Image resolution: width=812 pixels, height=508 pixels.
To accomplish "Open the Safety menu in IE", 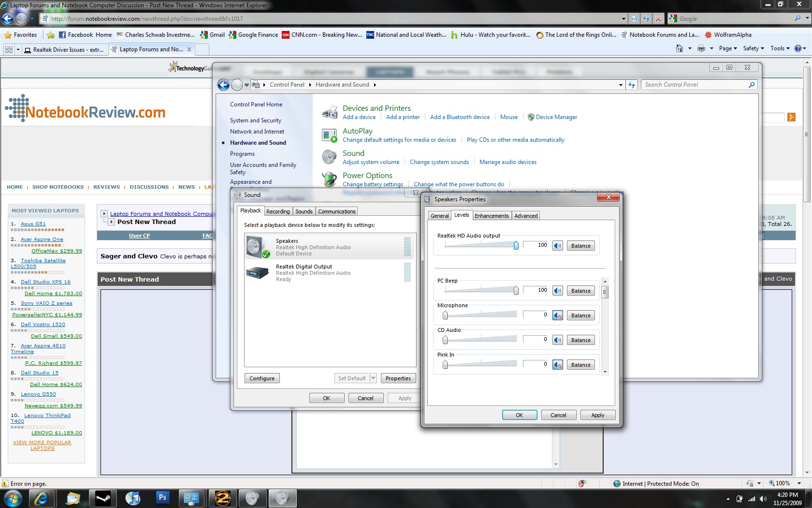I will pyautogui.click(x=754, y=48).
